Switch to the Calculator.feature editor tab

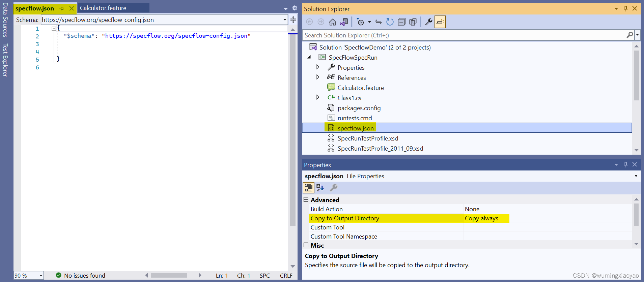(x=103, y=8)
